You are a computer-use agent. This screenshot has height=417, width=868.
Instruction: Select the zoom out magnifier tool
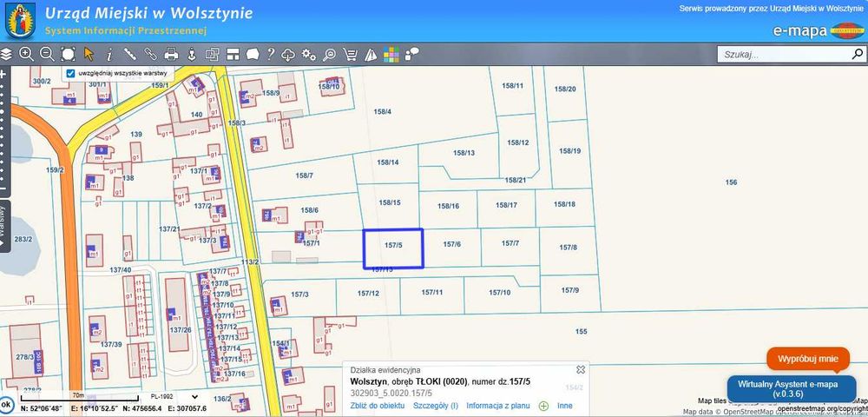[47, 54]
